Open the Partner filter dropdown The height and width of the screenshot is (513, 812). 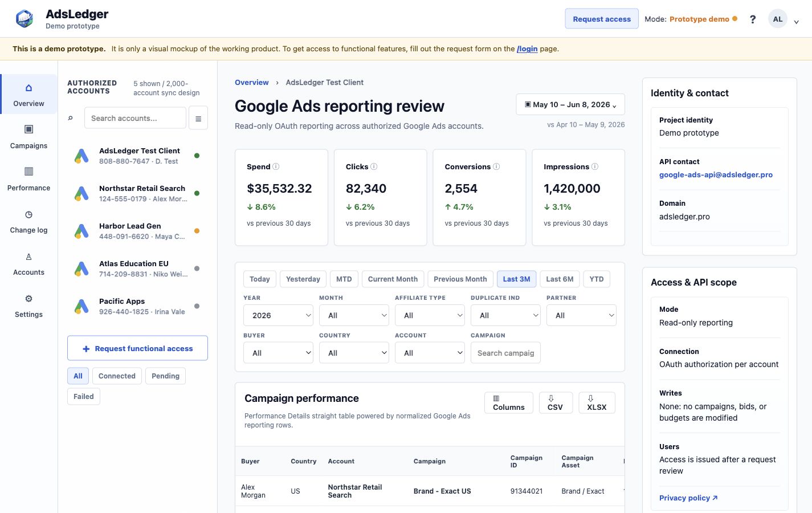coord(581,315)
